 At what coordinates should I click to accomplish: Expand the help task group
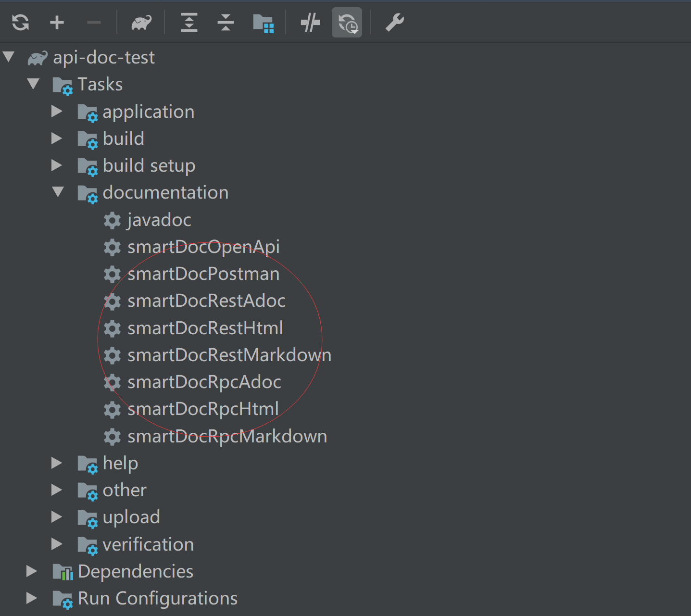click(57, 463)
